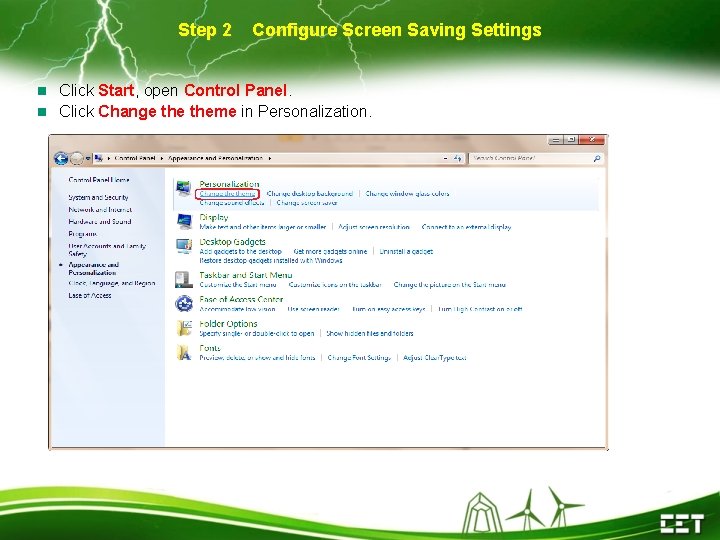This screenshot has height=540, width=720.
Task: Open System and Security category
Action: (98, 197)
